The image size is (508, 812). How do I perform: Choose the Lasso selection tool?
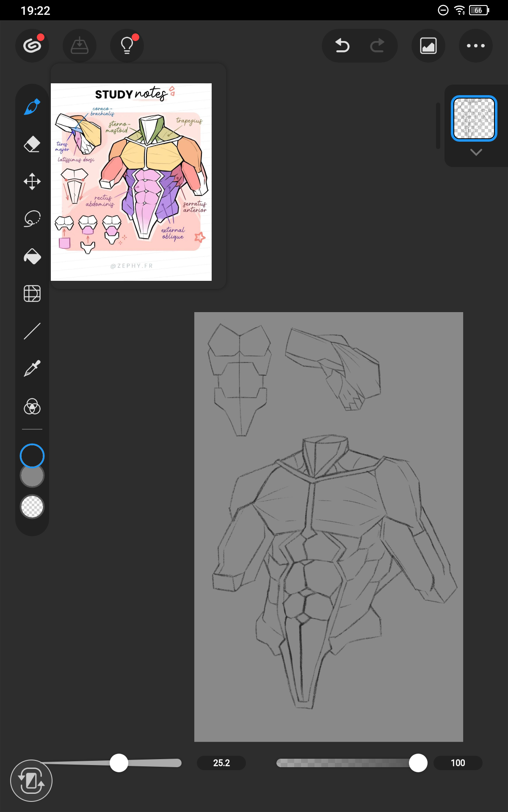[32, 219]
